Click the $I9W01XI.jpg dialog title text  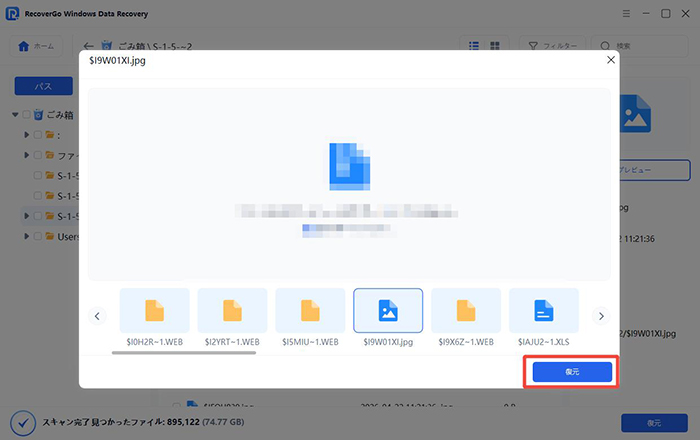[117, 61]
